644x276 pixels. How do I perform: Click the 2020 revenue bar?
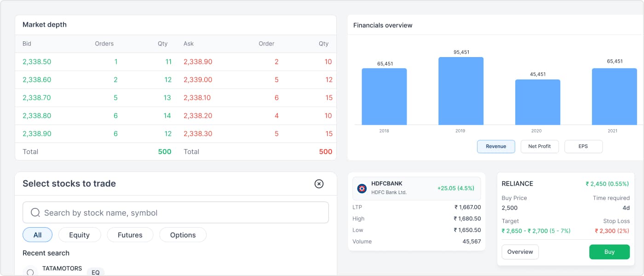[537, 102]
